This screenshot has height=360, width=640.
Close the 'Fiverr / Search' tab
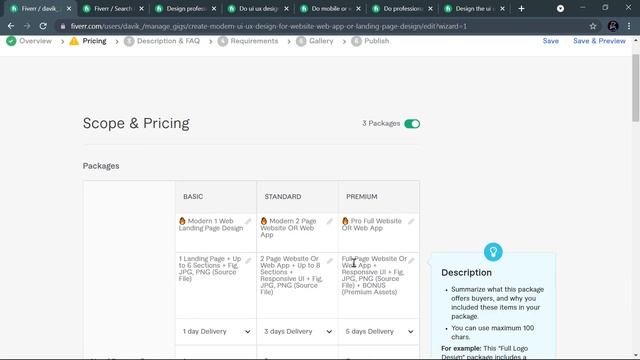click(x=141, y=9)
